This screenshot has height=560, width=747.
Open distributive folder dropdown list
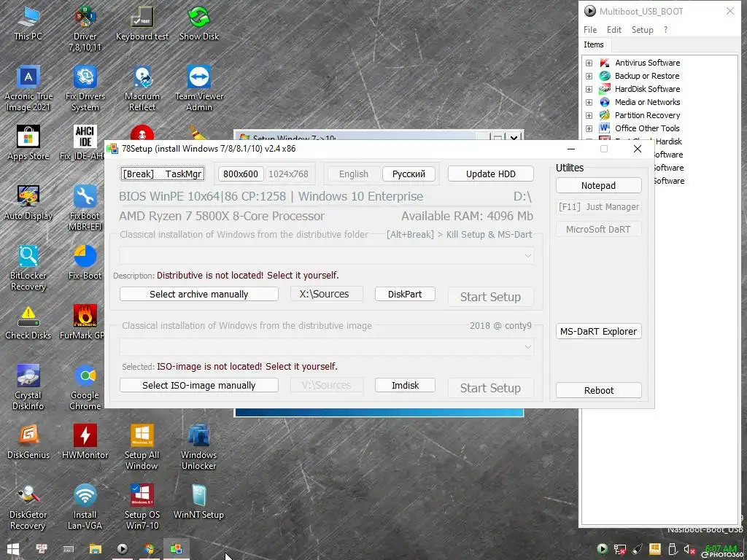click(327, 255)
